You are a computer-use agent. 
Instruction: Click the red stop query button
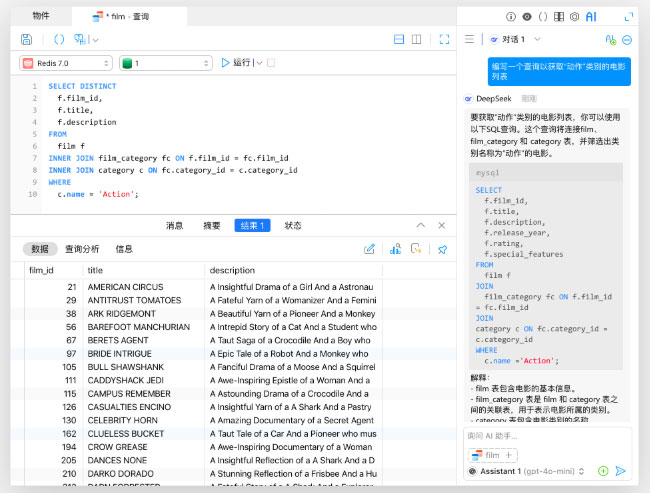pos(271,63)
